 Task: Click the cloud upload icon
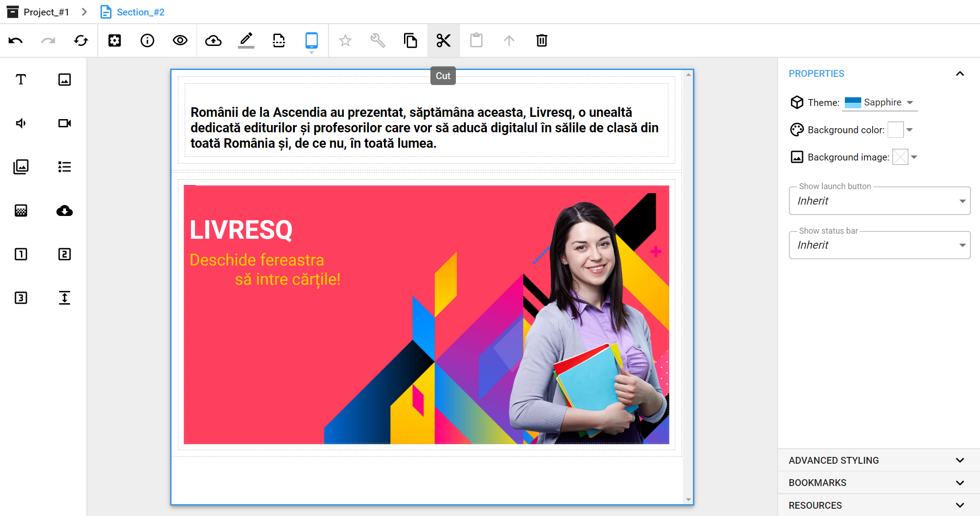click(x=213, y=40)
